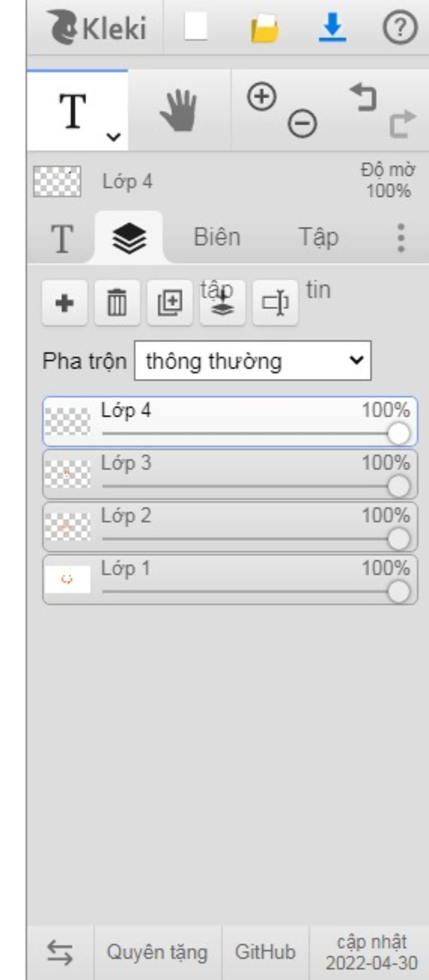Undo the last action
Viewport: 429px width, 980px height.
pyautogui.click(x=363, y=97)
